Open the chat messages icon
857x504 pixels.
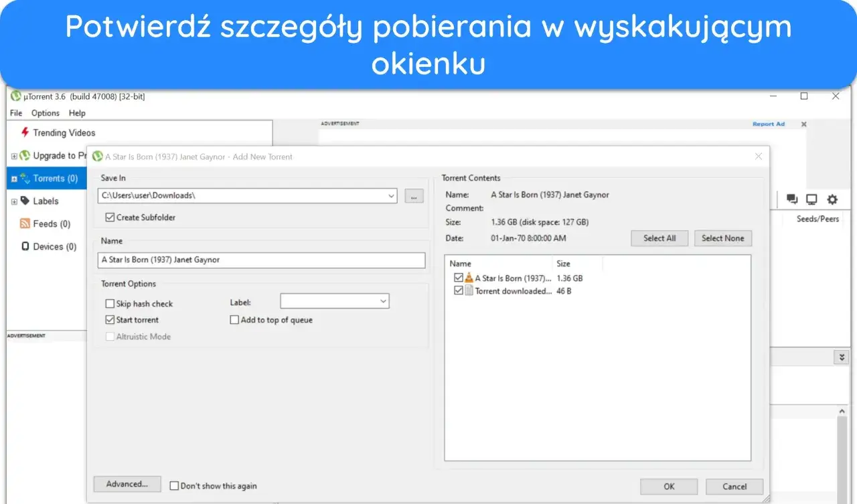click(x=792, y=199)
